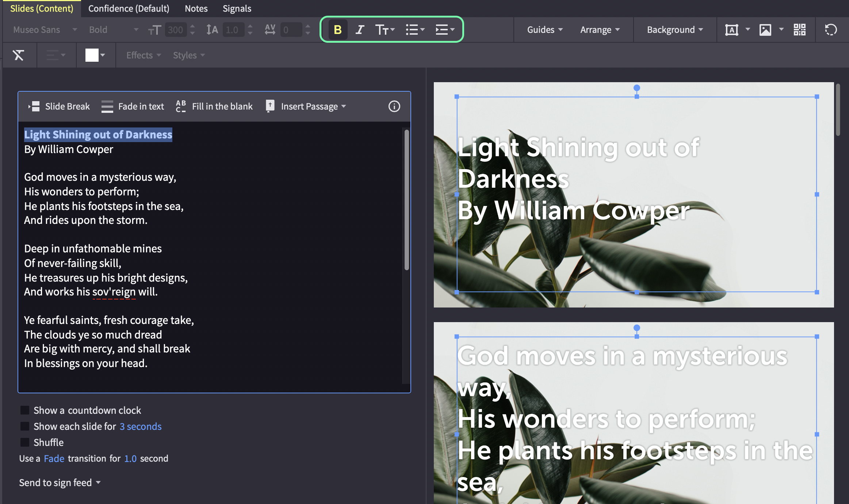
Task: Open the text case dropdown
Action: click(385, 30)
